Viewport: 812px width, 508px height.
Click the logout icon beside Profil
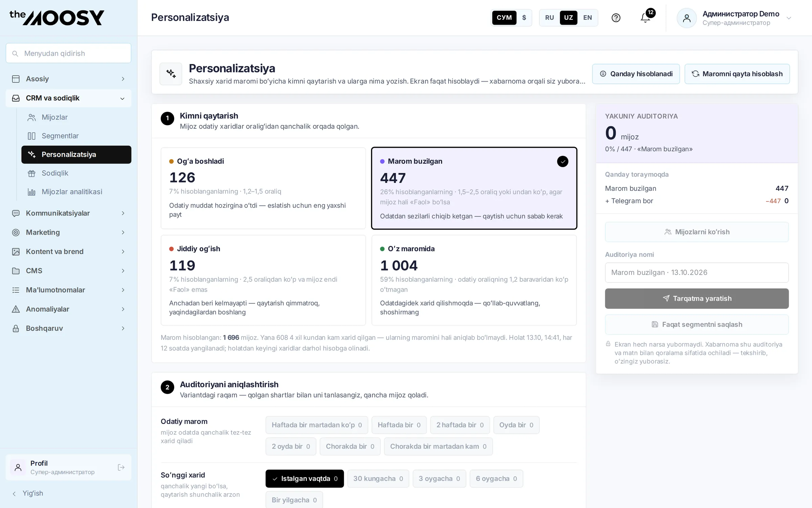pyautogui.click(x=121, y=467)
